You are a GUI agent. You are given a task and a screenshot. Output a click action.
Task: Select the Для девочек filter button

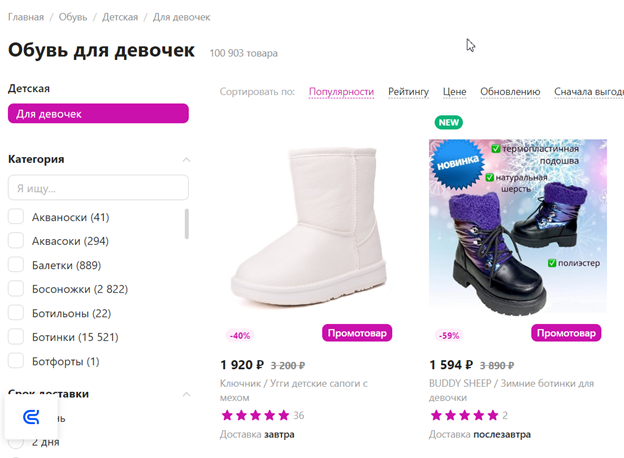(x=98, y=114)
